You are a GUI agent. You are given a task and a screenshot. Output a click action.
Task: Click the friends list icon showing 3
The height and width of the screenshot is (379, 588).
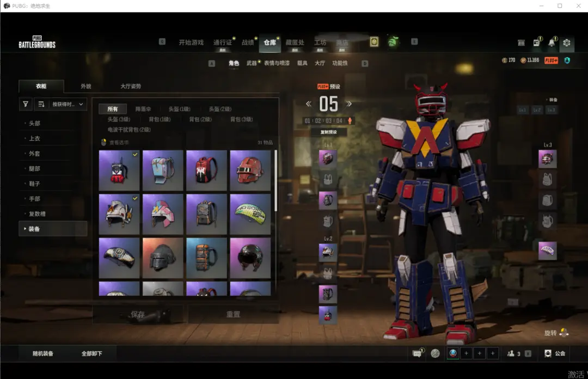pos(514,353)
